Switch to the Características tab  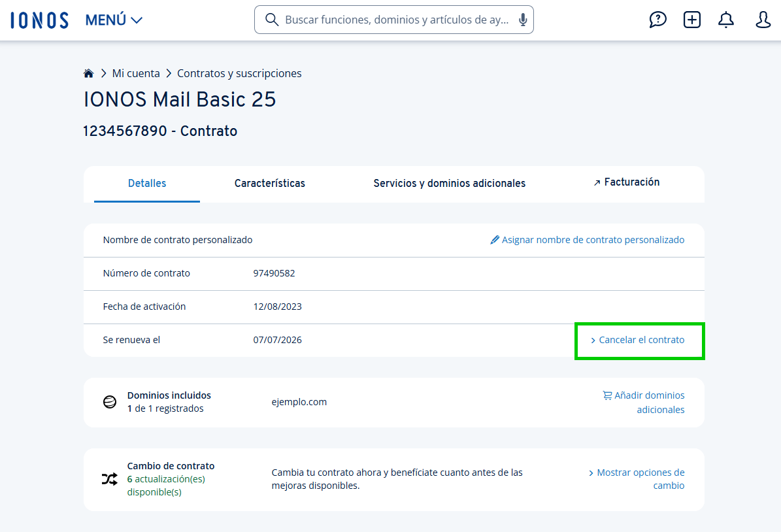pos(269,183)
